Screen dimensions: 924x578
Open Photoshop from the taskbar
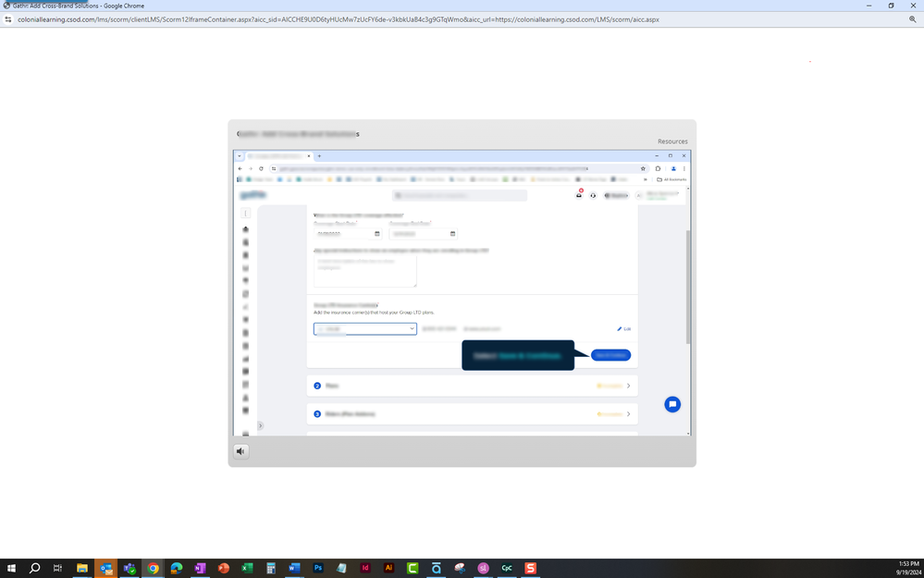tap(317, 568)
